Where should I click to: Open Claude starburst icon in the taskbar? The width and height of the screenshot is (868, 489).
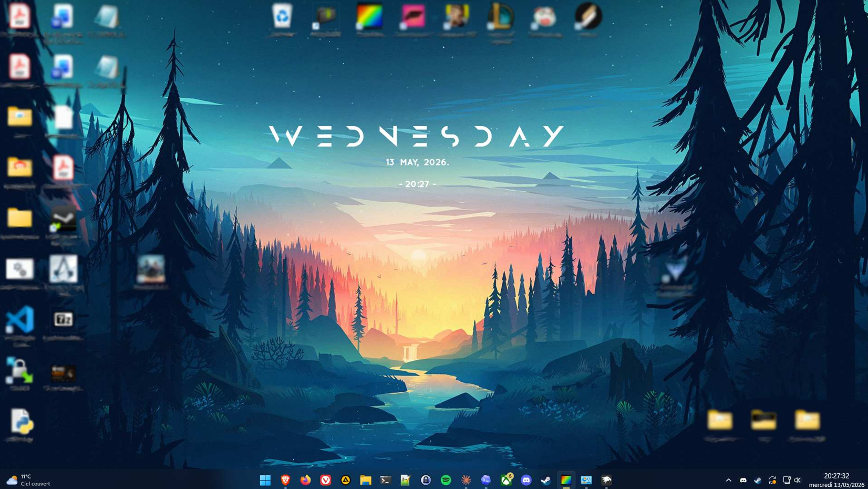pos(466,480)
